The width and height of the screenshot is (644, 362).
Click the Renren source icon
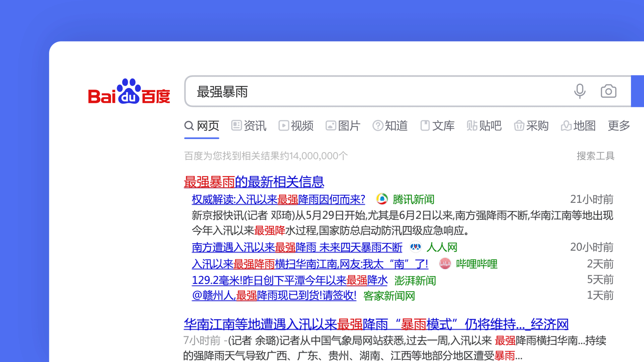[415, 247]
